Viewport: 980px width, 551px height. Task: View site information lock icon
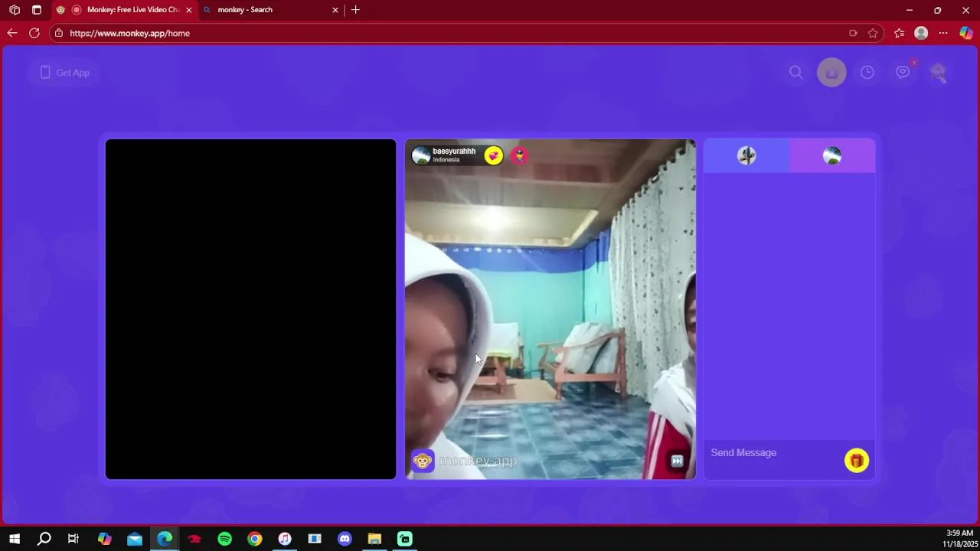[59, 33]
